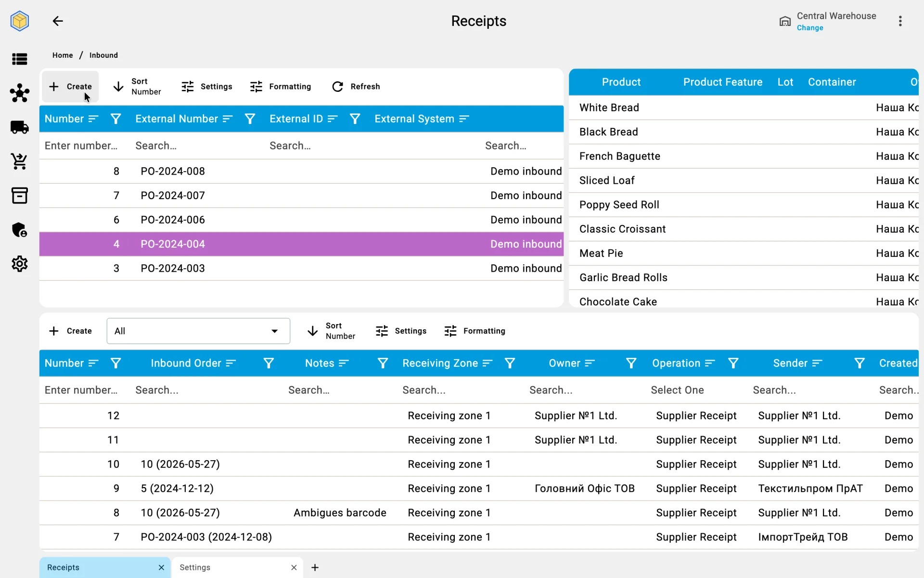
Task: Filter the External Number column
Action: (250, 119)
